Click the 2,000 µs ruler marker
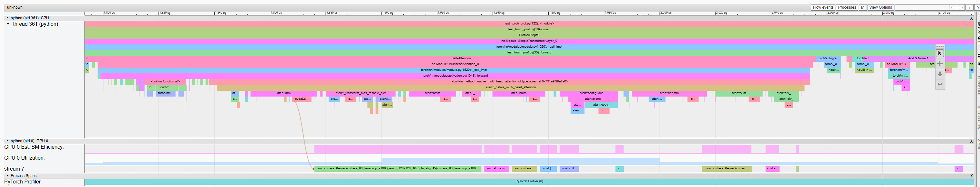This screenshot has width=980, height=187. [666, 13]
